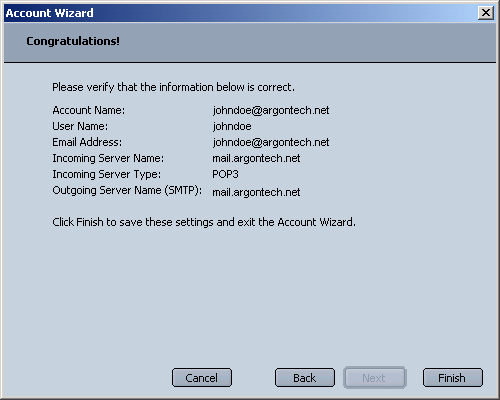Click the Incoming Server Name value mail.argontech.net

pyautogui.click(x=256, y=158)
